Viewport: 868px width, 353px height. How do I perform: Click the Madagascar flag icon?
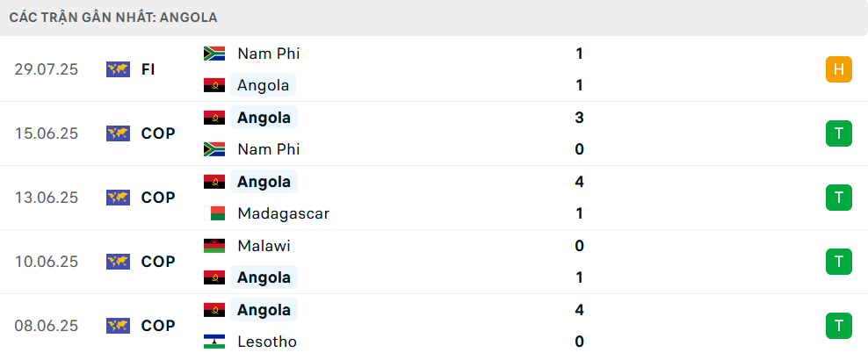(214, 213)
